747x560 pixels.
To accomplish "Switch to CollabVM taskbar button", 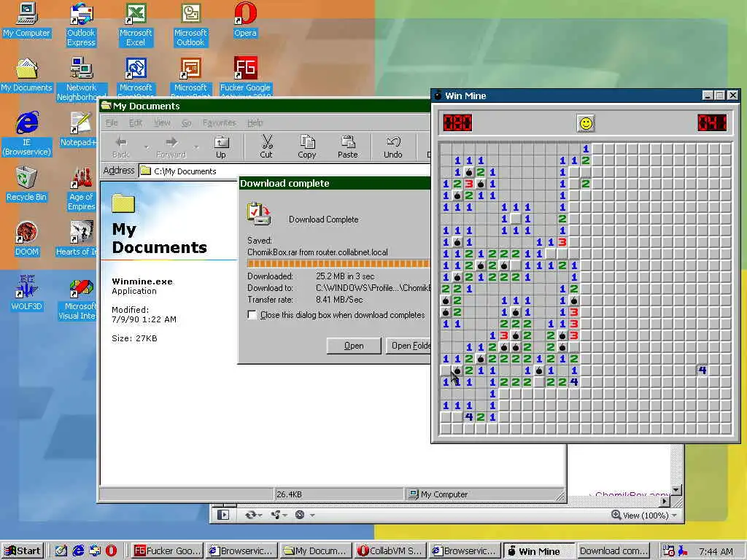I will 390,551.
